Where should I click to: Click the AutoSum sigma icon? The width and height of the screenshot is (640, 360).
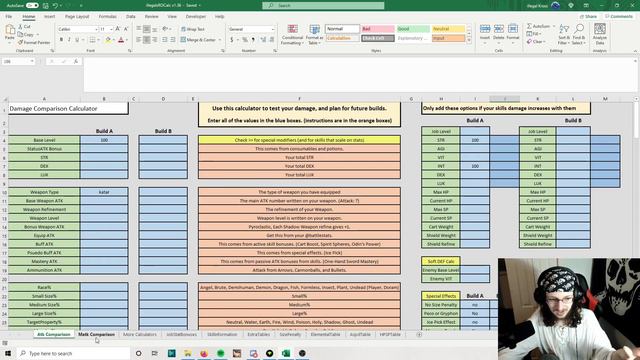tap(529, 26)
